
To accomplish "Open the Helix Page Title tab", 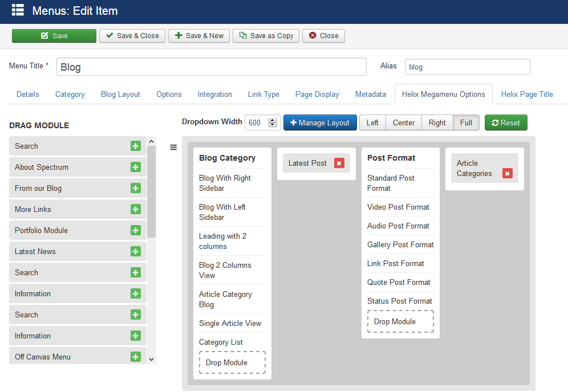I will click(527, 95).
